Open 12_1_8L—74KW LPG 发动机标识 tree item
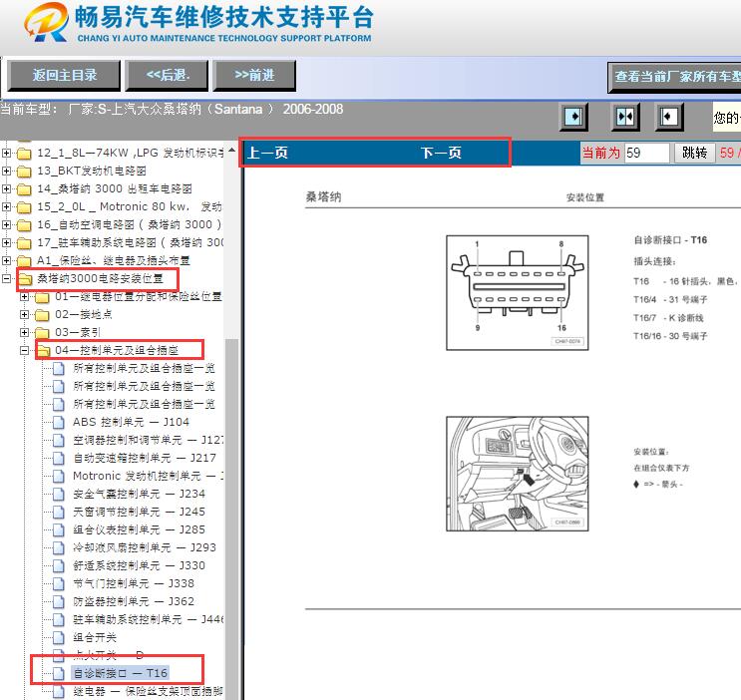The height and width of the screenshot is (700, 741). click(130, 153)
